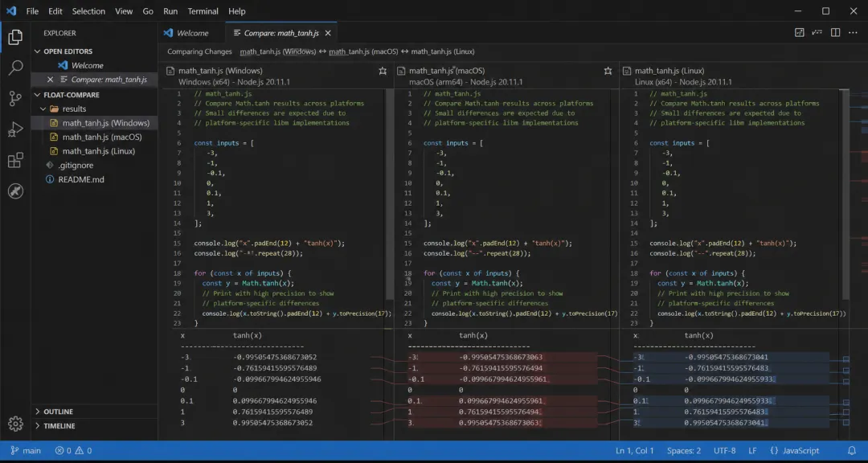868x463 pixels.
Task: Click Windows tanh value -0.99505475368673052
Action: (x=275, y=357)
